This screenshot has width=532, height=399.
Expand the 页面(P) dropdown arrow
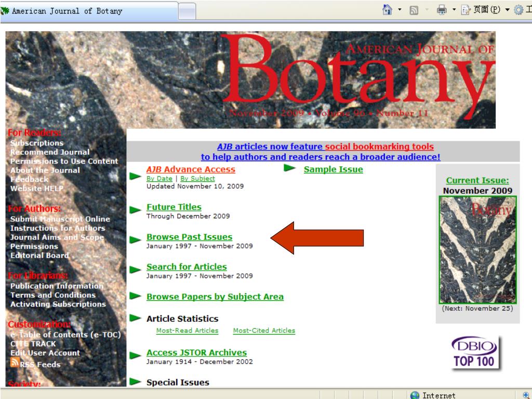pyautogui.click(x=507, y=9)
